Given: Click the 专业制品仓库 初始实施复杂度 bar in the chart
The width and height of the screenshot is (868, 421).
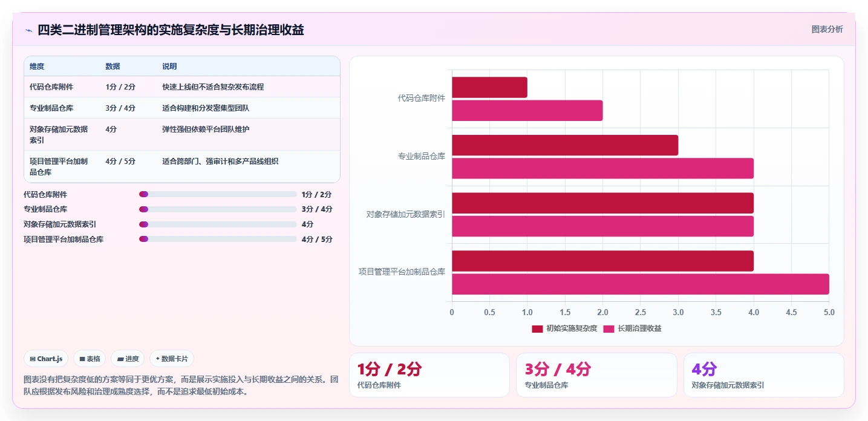Looking at the screenshot, I should (565, 145).
